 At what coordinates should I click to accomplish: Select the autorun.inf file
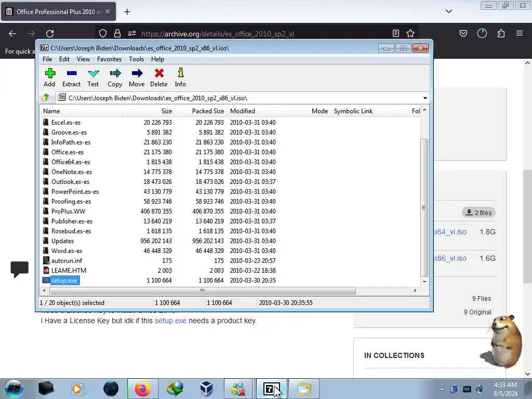(x=66, y=261)
